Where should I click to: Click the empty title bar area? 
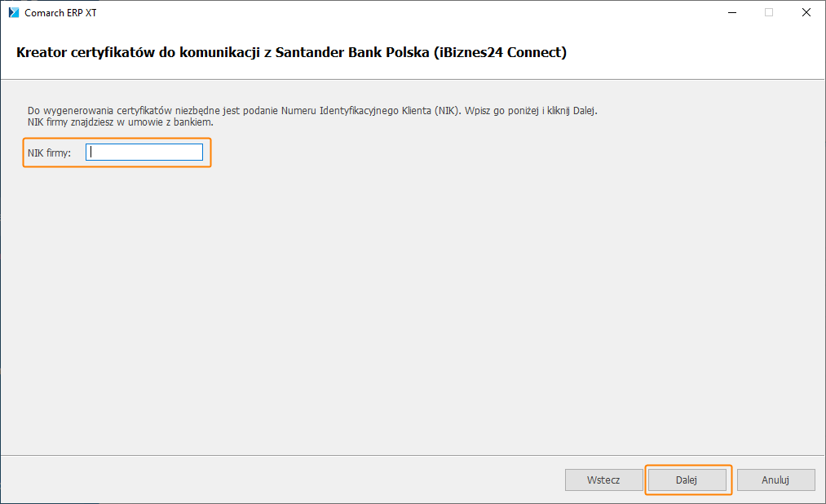tap(408, 12)
